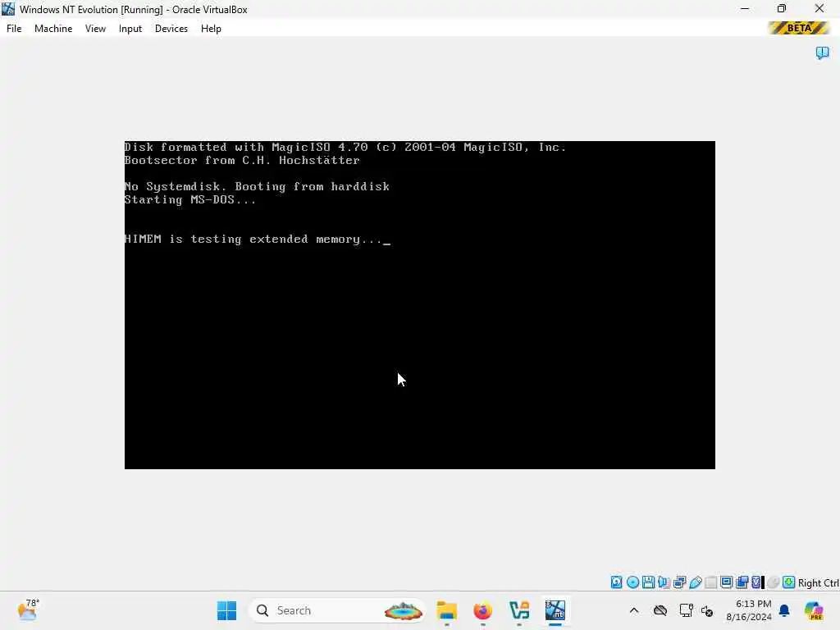Viewport: 840px width, 630px height.
Task: Open the Machine menu
Action: point(53,29)
